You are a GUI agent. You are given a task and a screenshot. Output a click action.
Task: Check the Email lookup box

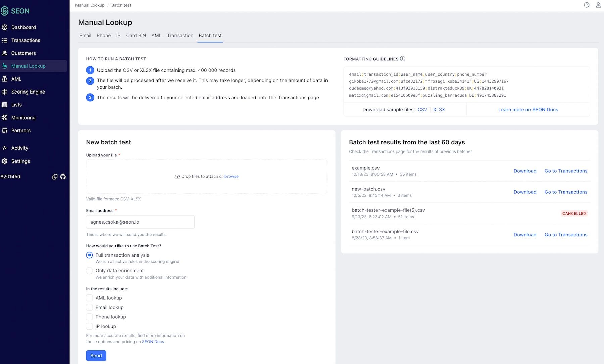89,307
